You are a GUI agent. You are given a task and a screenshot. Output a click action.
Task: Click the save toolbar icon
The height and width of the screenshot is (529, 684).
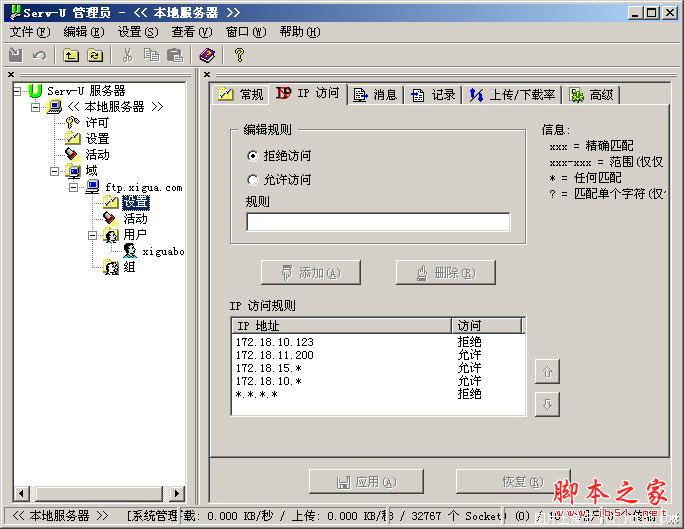click(16, 55)
